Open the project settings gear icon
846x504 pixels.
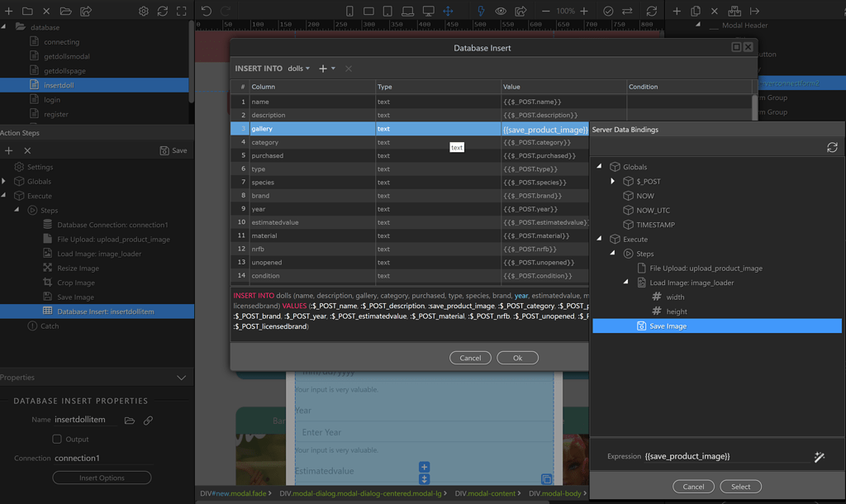point(143,12)
